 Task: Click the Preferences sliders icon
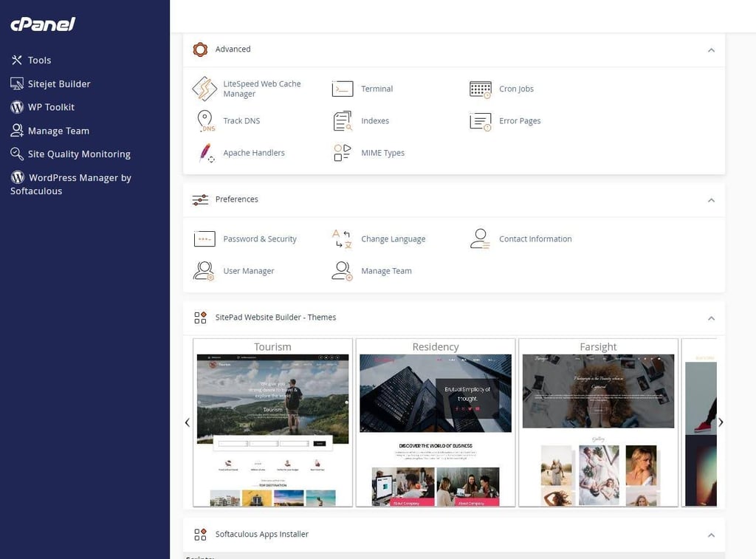tap(200, 199)
